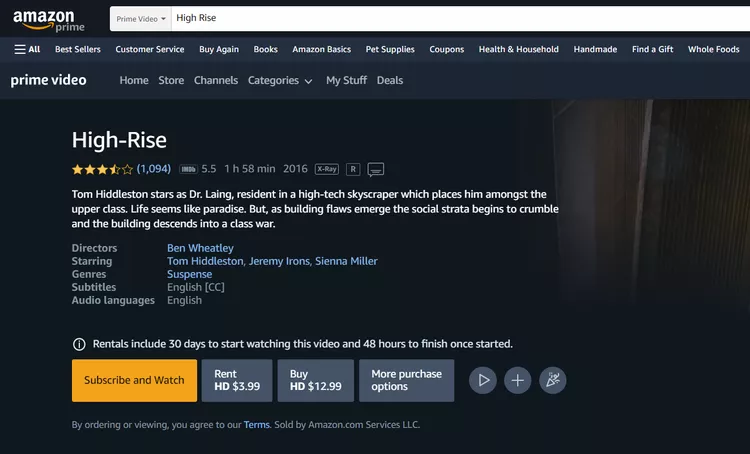Open Find a Gift link
Viewport: 750px width, 454px height.
pos(652,49)
